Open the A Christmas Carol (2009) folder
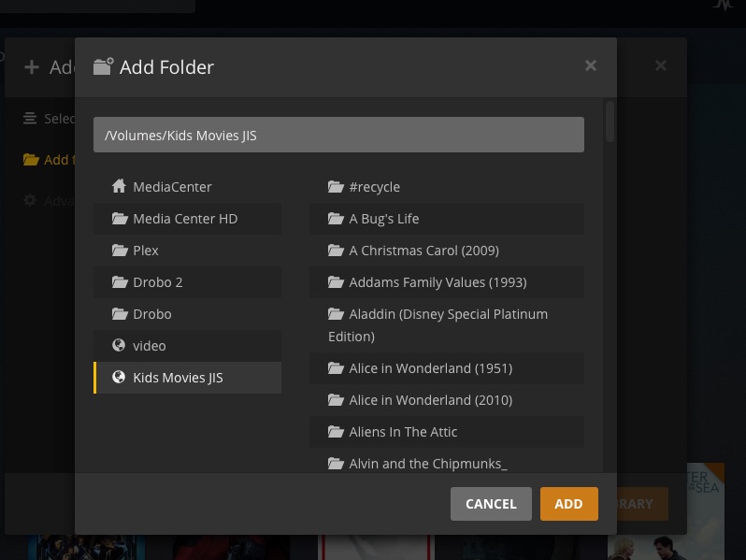 click(447, 251)
